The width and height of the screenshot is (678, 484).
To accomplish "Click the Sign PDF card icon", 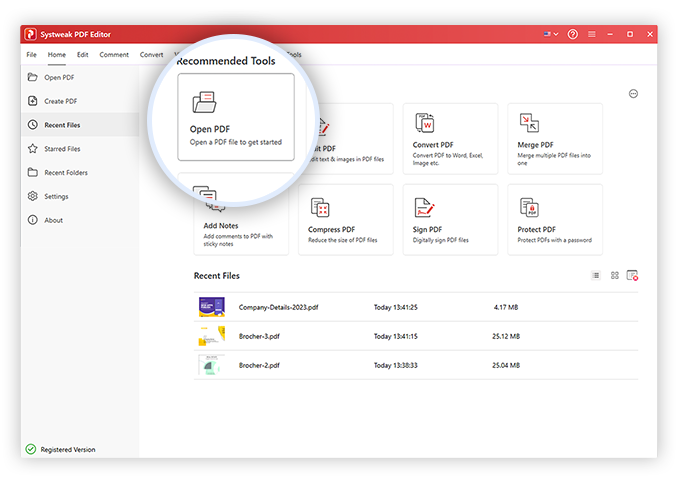I will [424, 207].
